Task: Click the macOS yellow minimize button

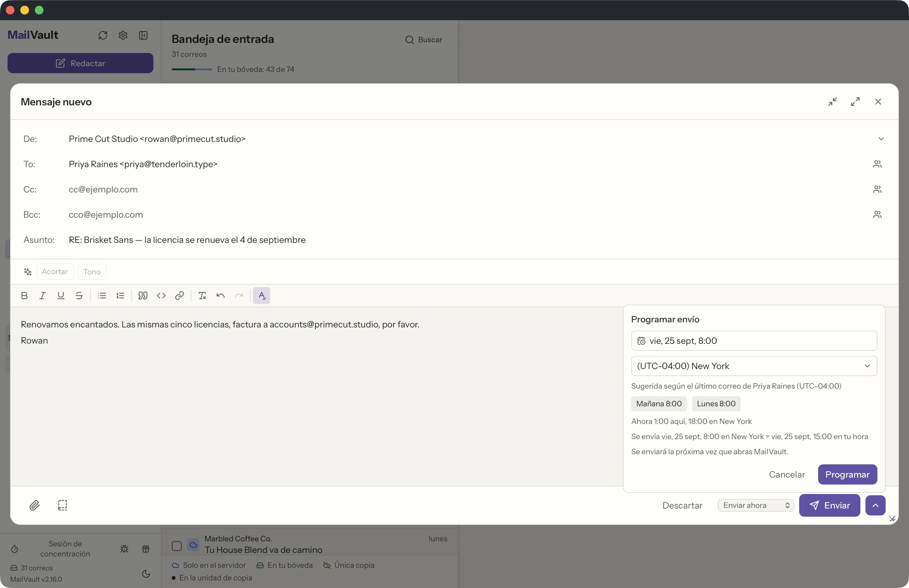Action: [24, 10]
